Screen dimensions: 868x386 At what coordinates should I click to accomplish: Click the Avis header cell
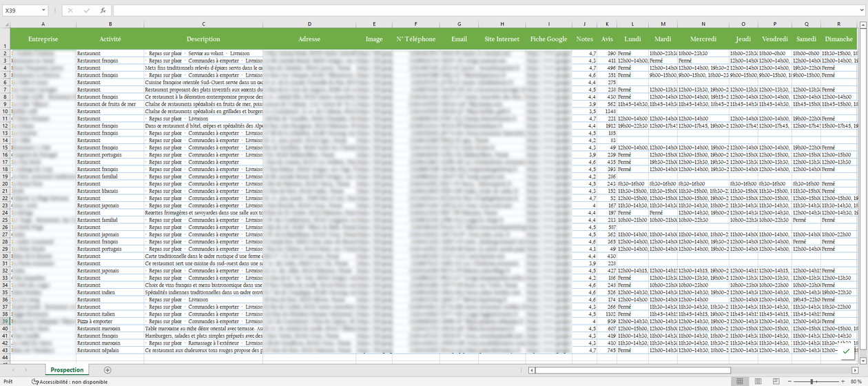(607, 39)
